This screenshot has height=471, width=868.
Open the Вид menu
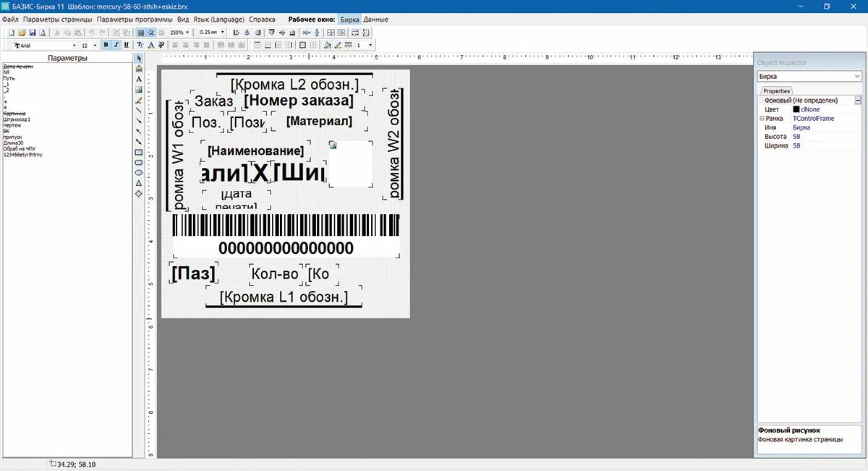[184, 20]
